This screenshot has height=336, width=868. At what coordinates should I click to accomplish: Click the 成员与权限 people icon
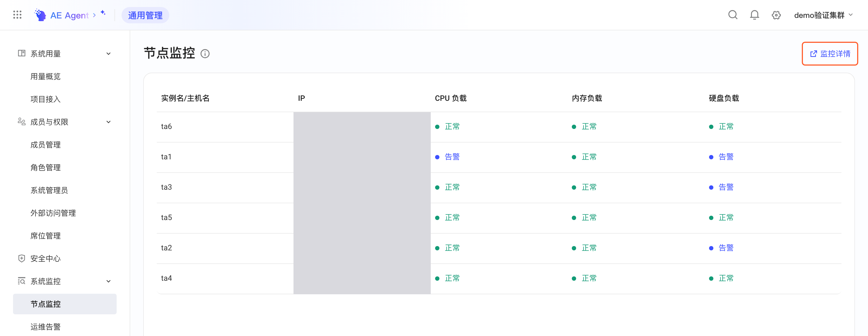(22, 122)
